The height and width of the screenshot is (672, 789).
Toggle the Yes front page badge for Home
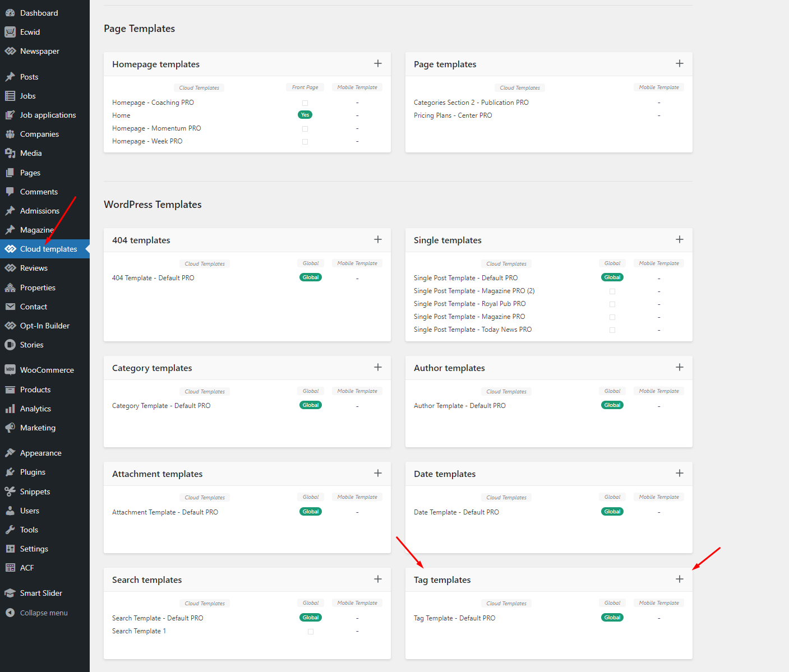[x=305, y=115]
